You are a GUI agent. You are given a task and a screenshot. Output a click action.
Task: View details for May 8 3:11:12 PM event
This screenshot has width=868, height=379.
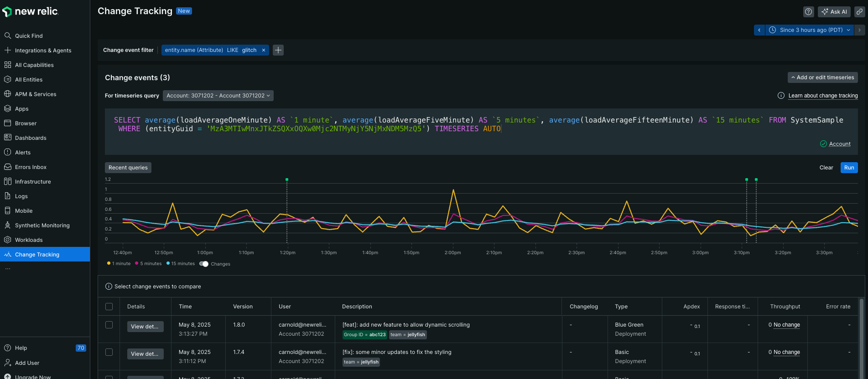tap(145, 354)
